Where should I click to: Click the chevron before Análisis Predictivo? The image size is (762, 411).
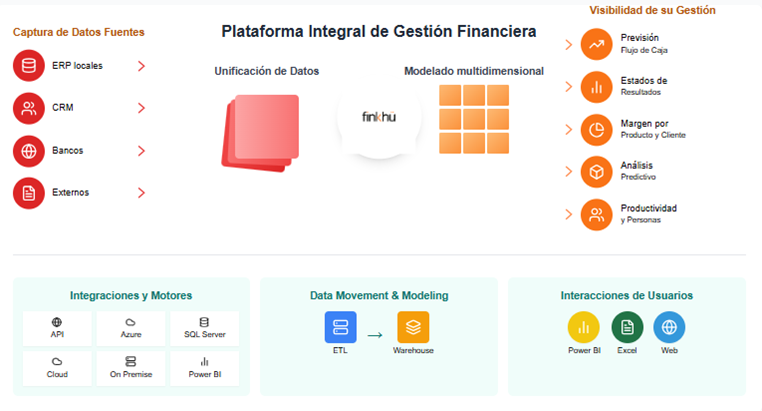tap(569, 171)
